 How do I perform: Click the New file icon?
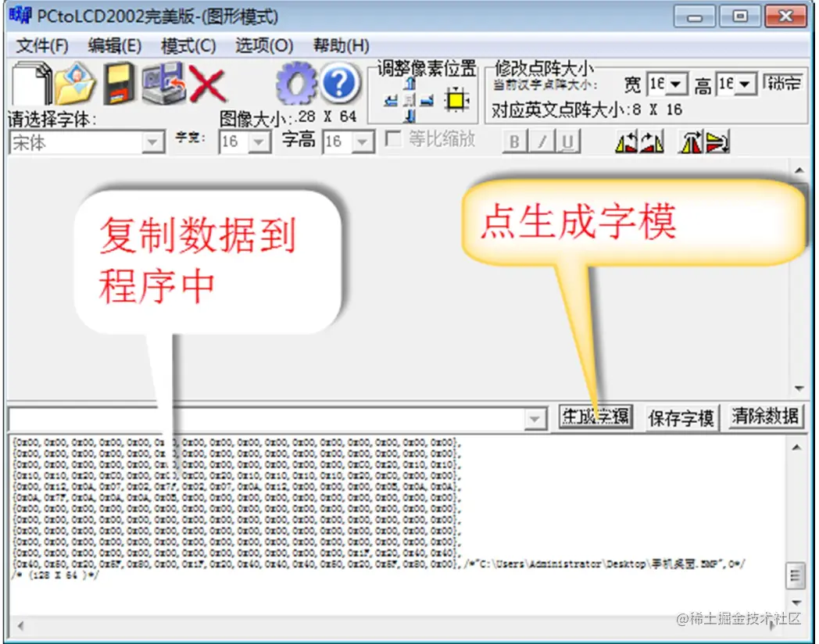tap(32, 84)
